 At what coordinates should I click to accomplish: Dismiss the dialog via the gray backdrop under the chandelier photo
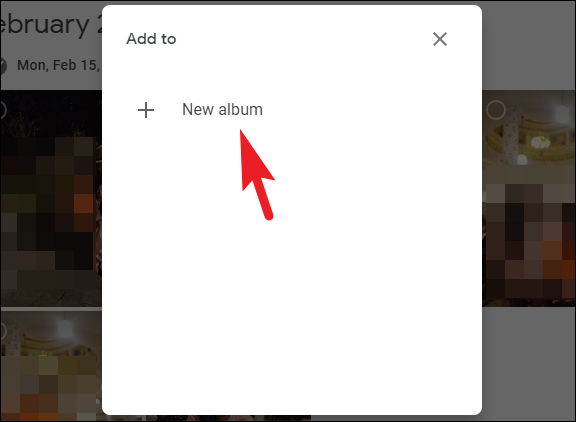(x=529, y=364)
